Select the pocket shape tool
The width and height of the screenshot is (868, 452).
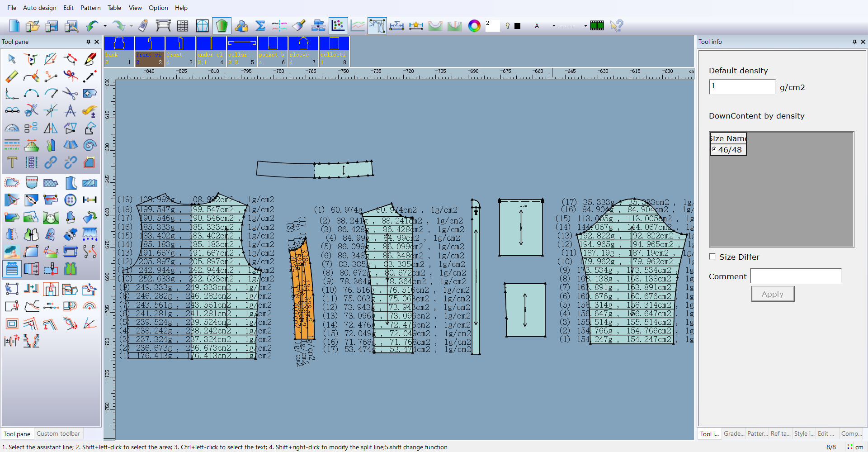[31, 183]
